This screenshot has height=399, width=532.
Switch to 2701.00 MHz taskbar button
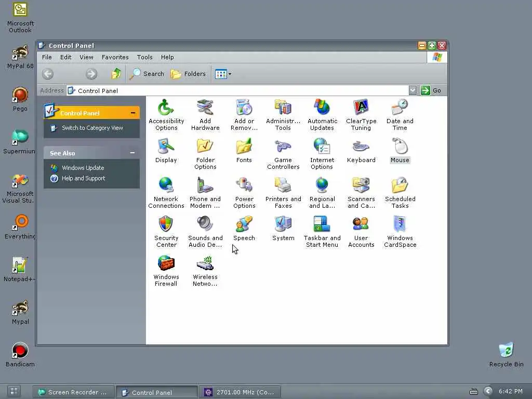click(240, 392)
